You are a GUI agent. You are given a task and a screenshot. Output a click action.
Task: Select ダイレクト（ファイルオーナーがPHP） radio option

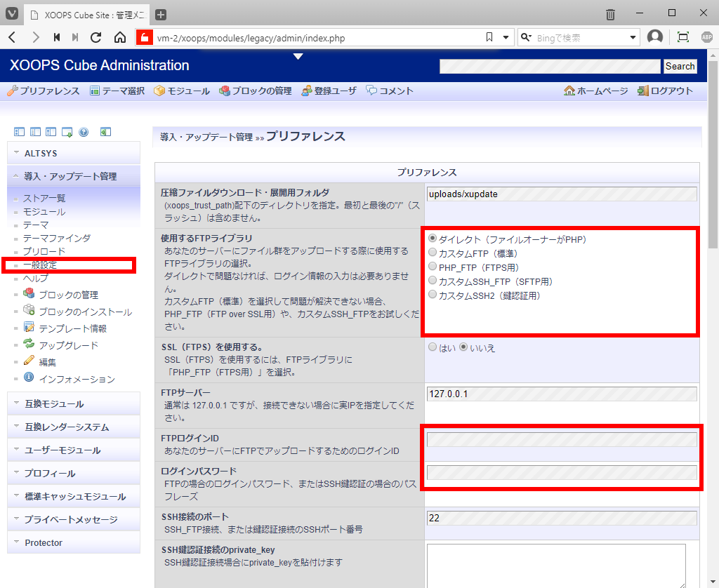432,239
